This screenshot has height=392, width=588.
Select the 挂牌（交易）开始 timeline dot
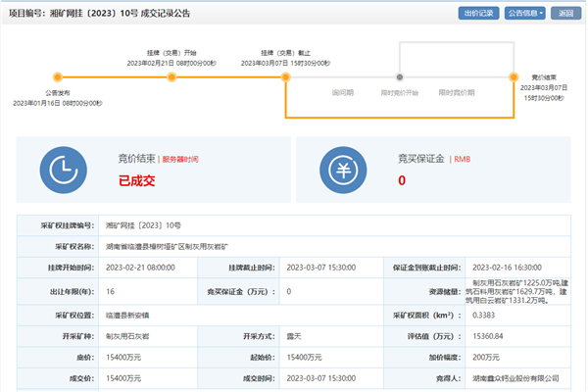tap(171, 75)
